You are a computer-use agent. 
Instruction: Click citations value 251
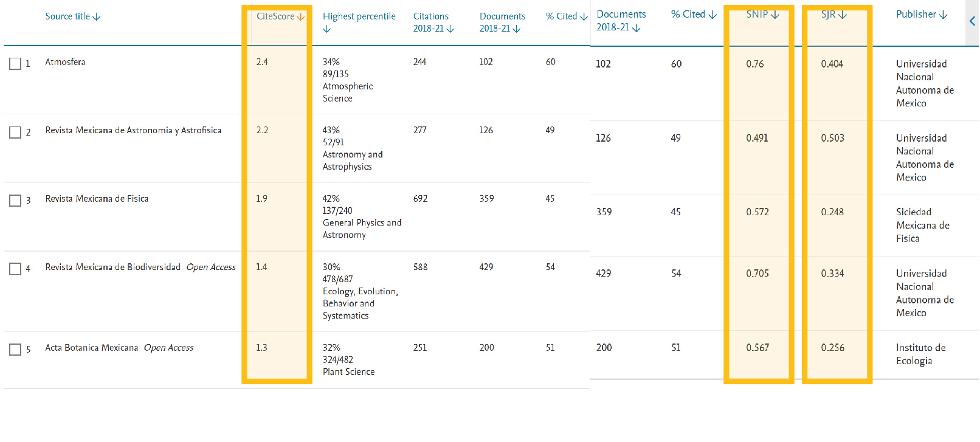point(419,348)
